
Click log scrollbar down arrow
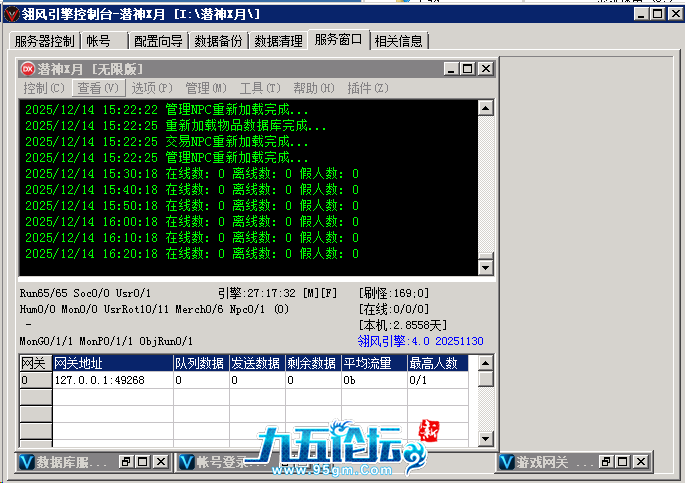coord(486,267)
